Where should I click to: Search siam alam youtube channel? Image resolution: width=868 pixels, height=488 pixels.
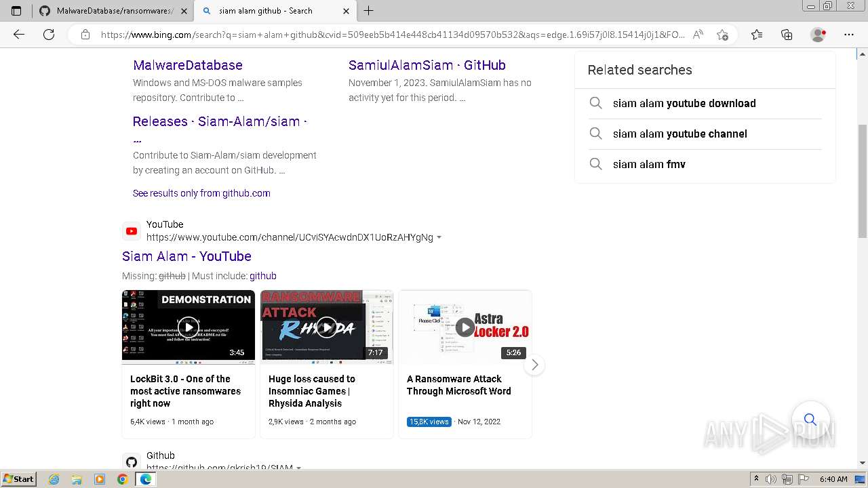pos(680,134)
